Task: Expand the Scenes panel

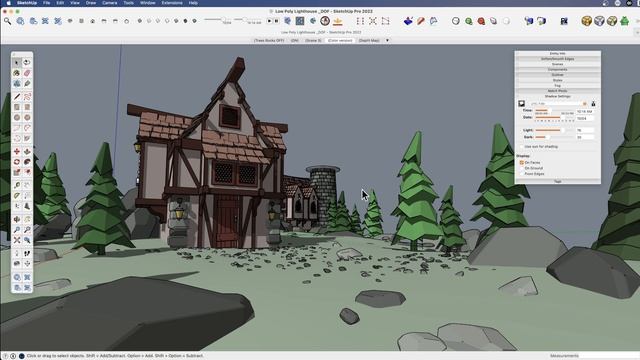Action: point(558,64)
